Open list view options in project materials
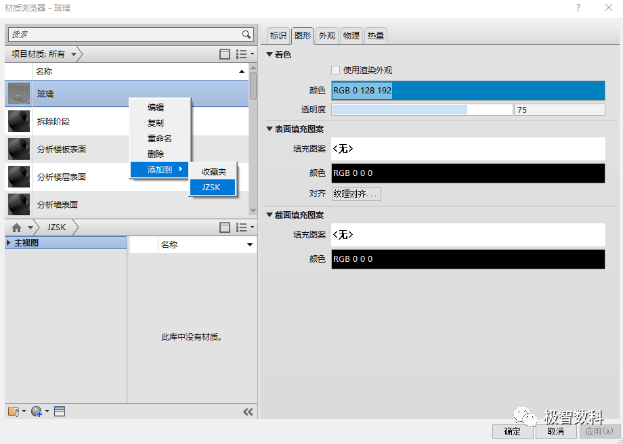The width and height of the screenshot is (623, 444). coord(244,54)
